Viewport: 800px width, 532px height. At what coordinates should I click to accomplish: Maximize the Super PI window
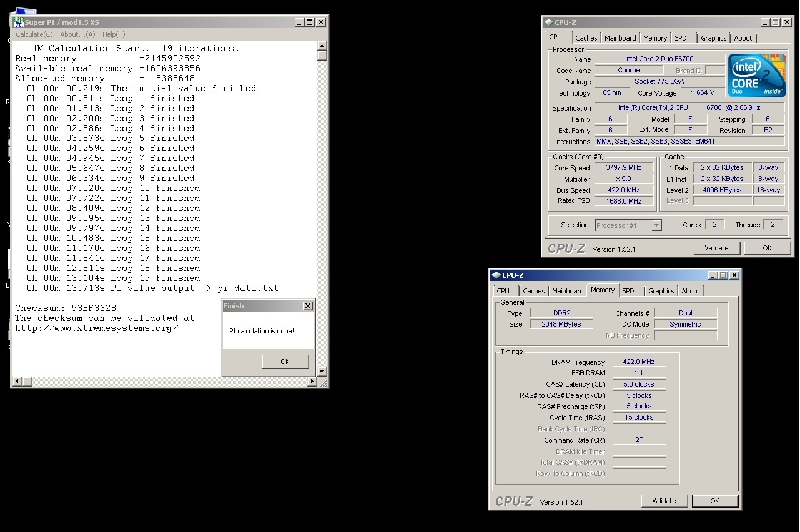click(310, 22)
